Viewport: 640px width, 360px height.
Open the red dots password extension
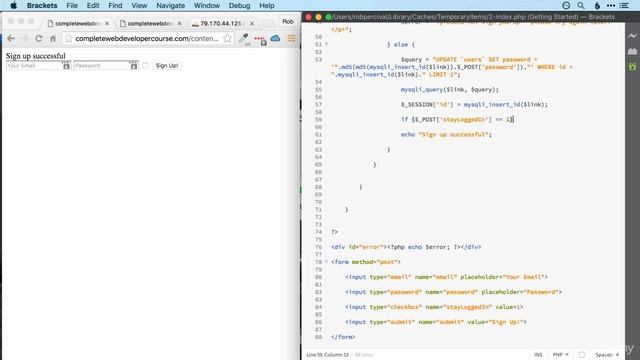coord(260,39)
